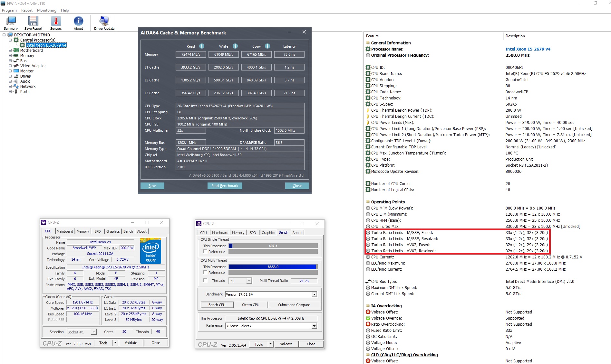
Task: Collapse the Central Processor(s) tree node
Action: [x=10, y=40]
